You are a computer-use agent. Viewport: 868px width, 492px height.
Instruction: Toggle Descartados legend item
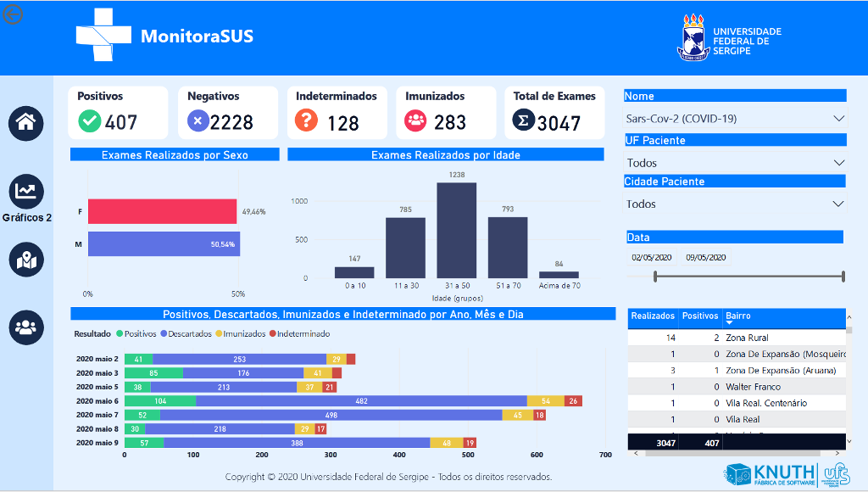(186, 333)
